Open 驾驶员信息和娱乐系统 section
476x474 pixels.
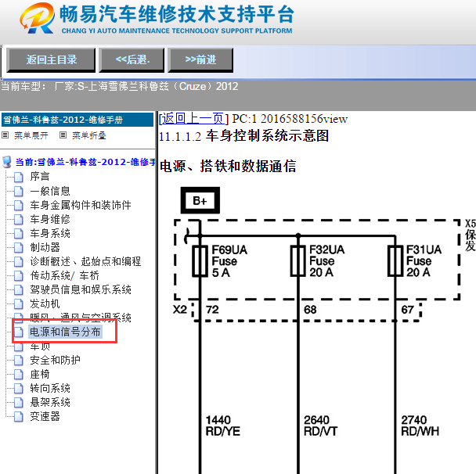(x=81, y=289)
